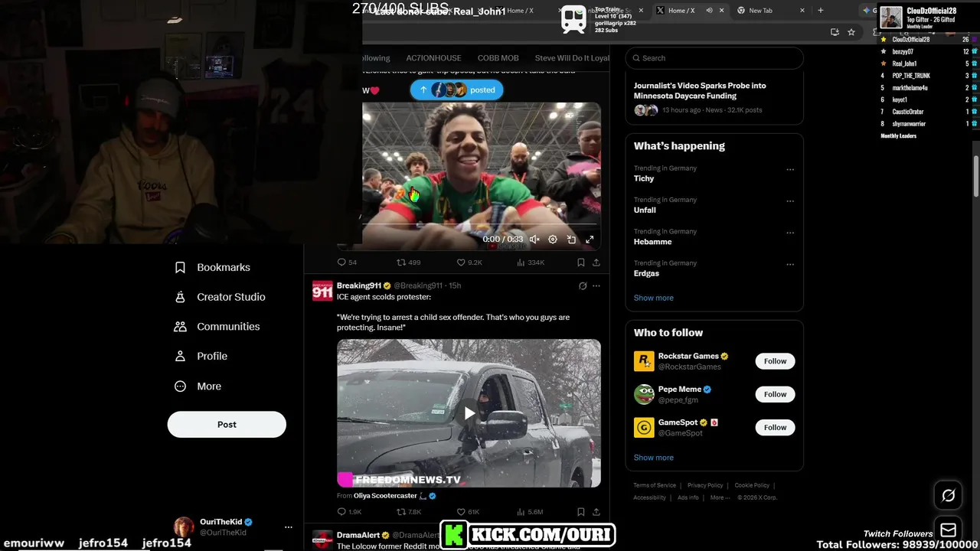Image resolution: width=980 pixels, height=551 pixels.
Task: Play the Breaking911 truck video
Action: (x=469, y=413)
